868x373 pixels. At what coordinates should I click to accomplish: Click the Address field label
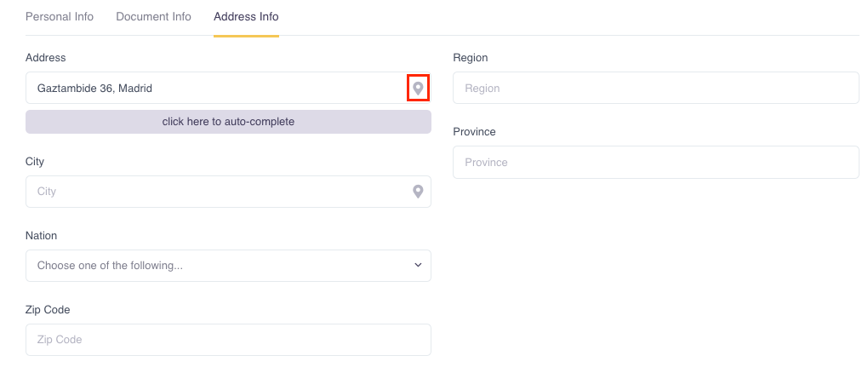point(46,58)
